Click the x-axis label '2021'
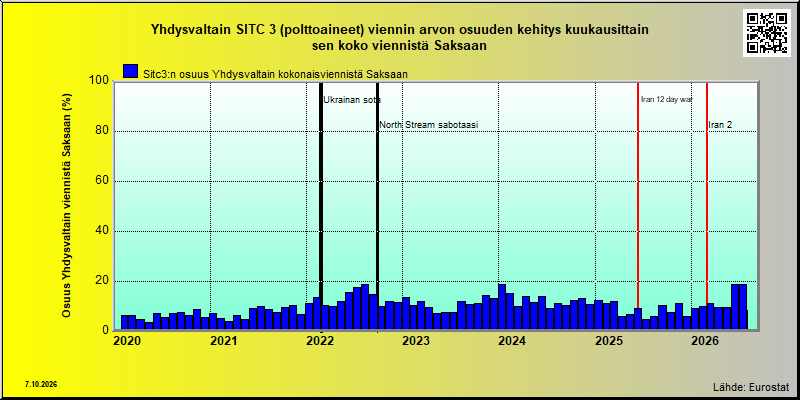 pos(223,340)
